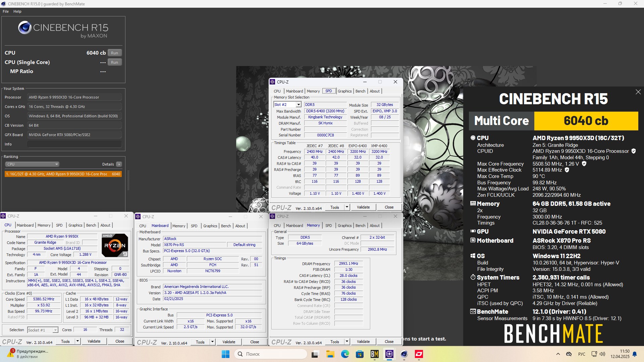Open File Explorer from the taskbar
Viewport: 644px width, 362px height.
[330, 354]
